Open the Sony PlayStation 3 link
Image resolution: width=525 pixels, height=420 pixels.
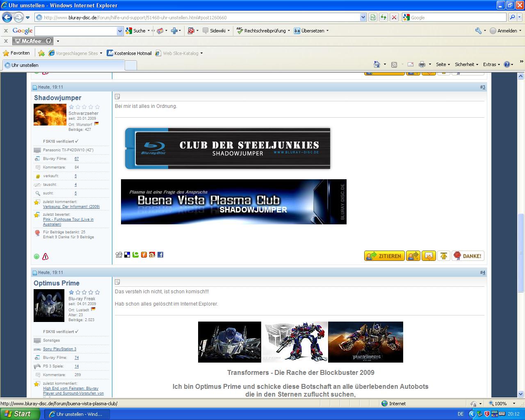pyautogui.click(x=59, y=349)
